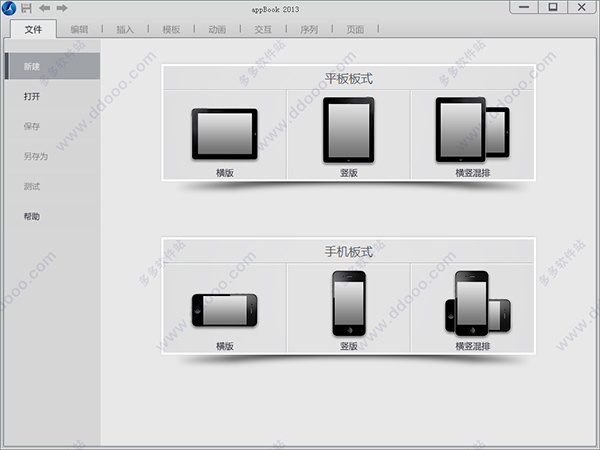
Task: Select 测试 in the file sidebar
Action: pyautogui.click(x=32, y=186)
